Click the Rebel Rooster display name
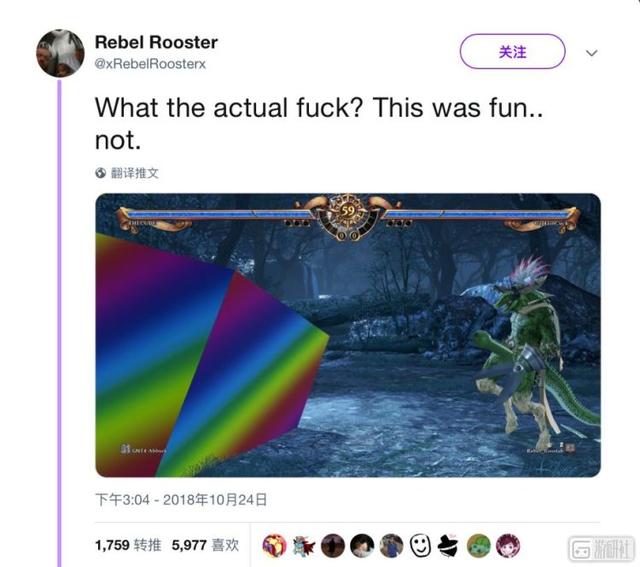Image resolution: width=640 pixels, height=567 pixels. [156, 42]
